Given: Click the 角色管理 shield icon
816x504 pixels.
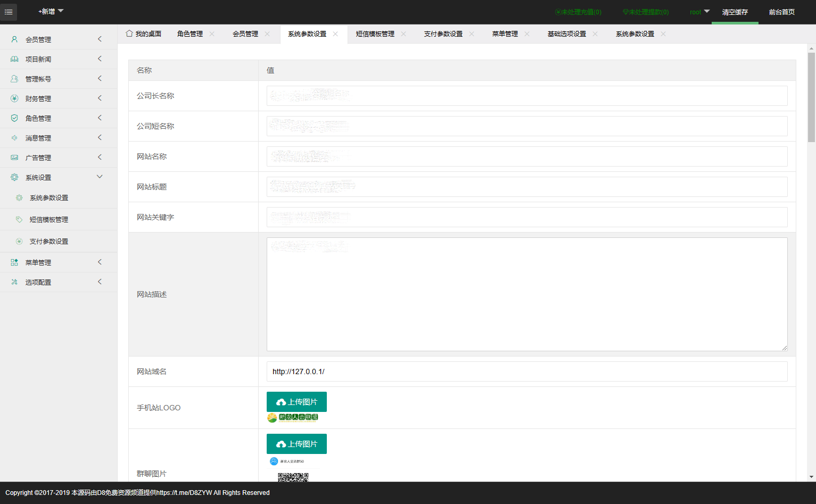Looking at the screenshot, I should tap(14, 118).
